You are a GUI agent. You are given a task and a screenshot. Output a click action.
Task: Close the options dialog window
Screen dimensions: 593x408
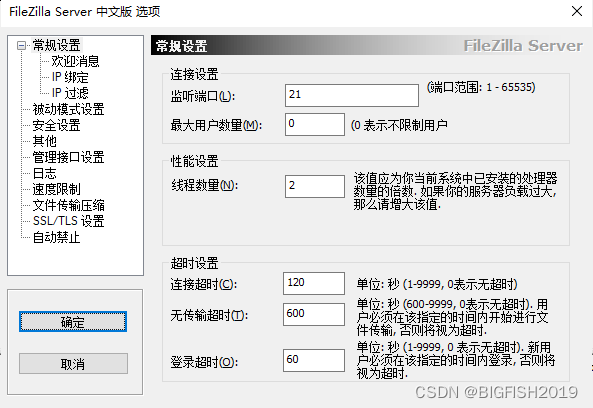point(577,11)
